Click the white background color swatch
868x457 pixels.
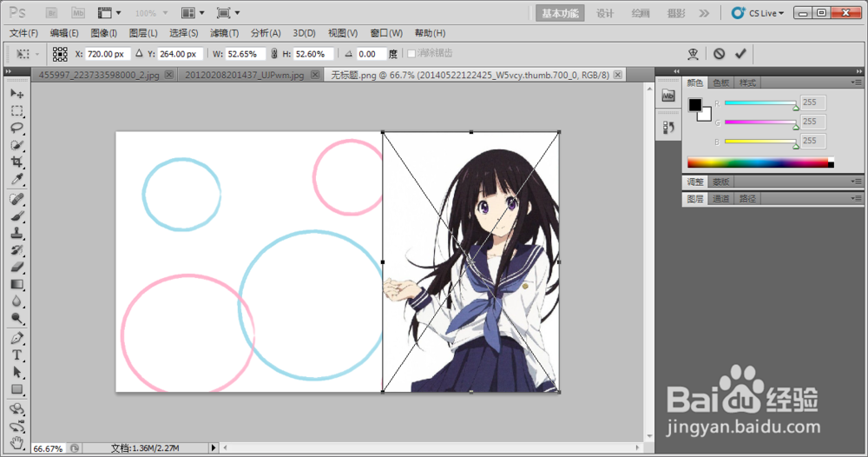click(x=705, y=115)
